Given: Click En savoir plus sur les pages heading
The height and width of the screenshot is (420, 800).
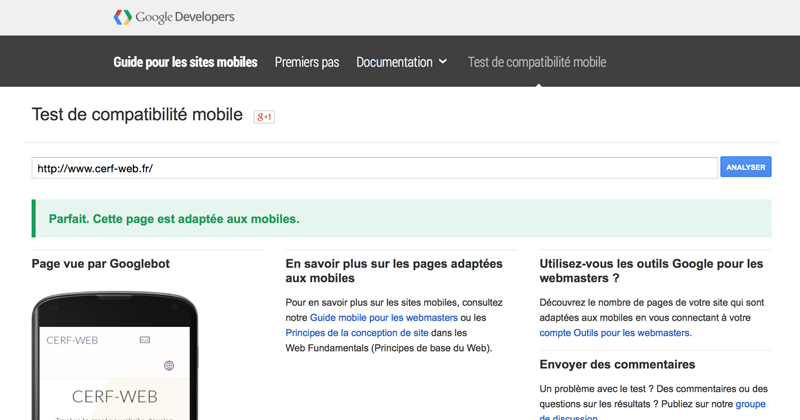Looking at the screenshot, I should (394, 271).
